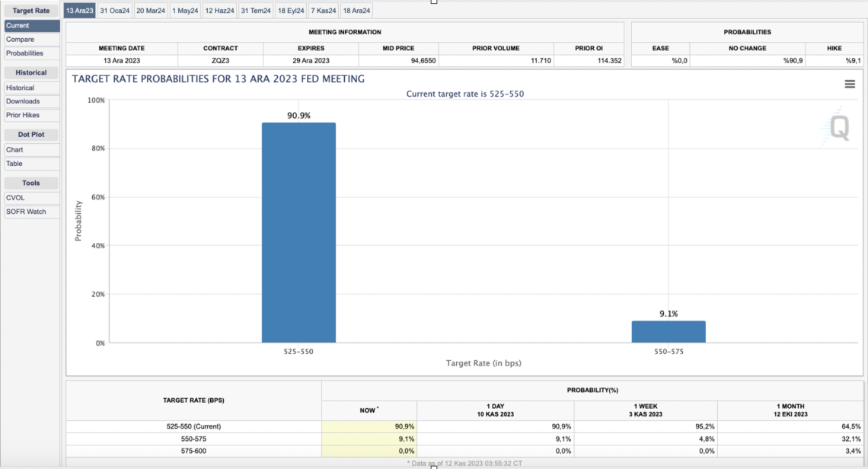Click the 550-575 probability bar
868x469 pixels.
pyautogui.click(x=669, y=332)
